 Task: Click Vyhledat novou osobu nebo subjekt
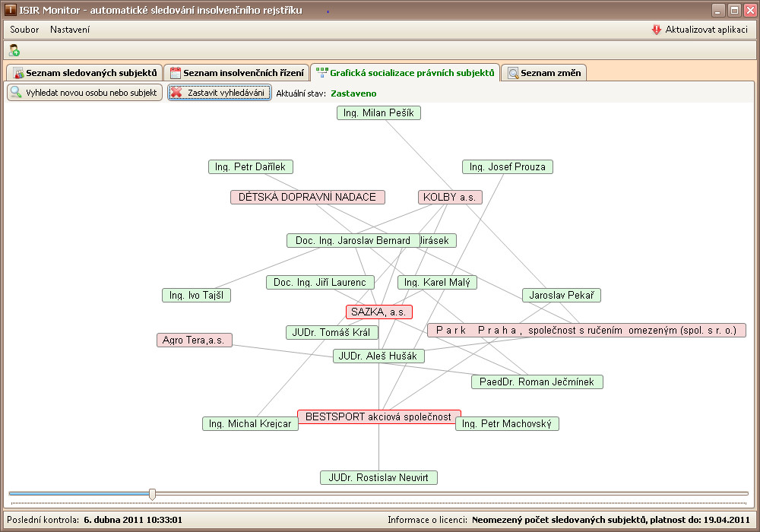(x=84, y=93)
